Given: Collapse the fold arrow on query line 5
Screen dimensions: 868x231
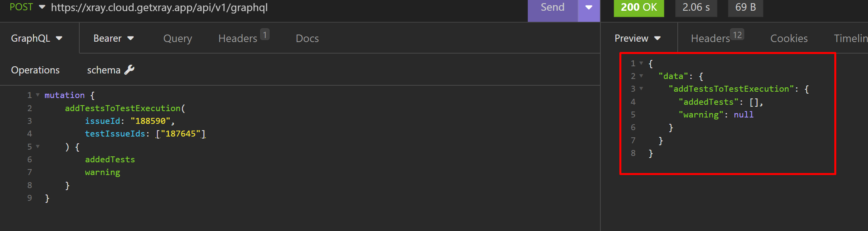Looking at the screenshot, I should pyautogui.click(x=38, y=146).
